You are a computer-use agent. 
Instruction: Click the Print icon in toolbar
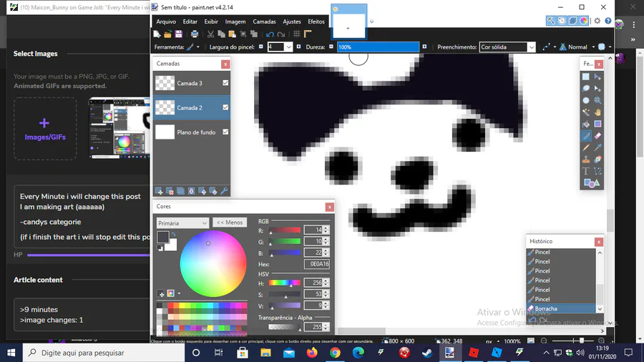tap(195, 34)
